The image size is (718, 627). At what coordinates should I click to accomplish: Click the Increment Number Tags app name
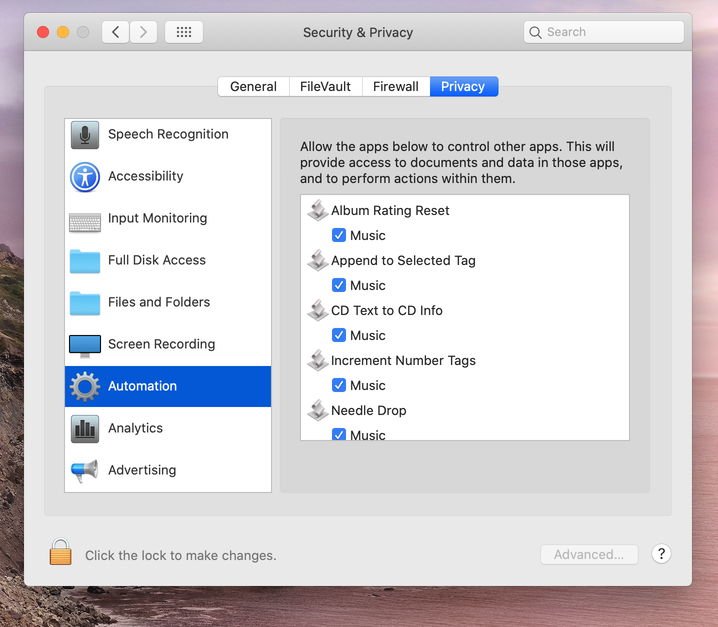pos(403,360)
